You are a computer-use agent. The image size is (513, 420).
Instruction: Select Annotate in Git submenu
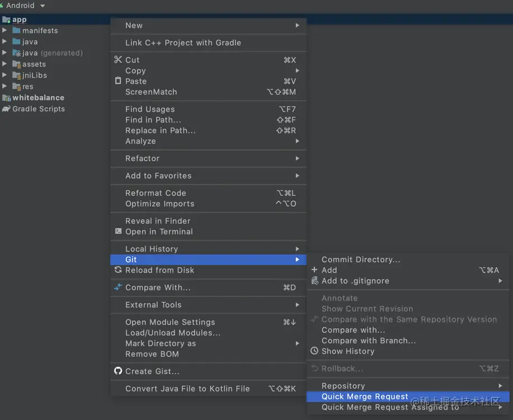[408, 298]
